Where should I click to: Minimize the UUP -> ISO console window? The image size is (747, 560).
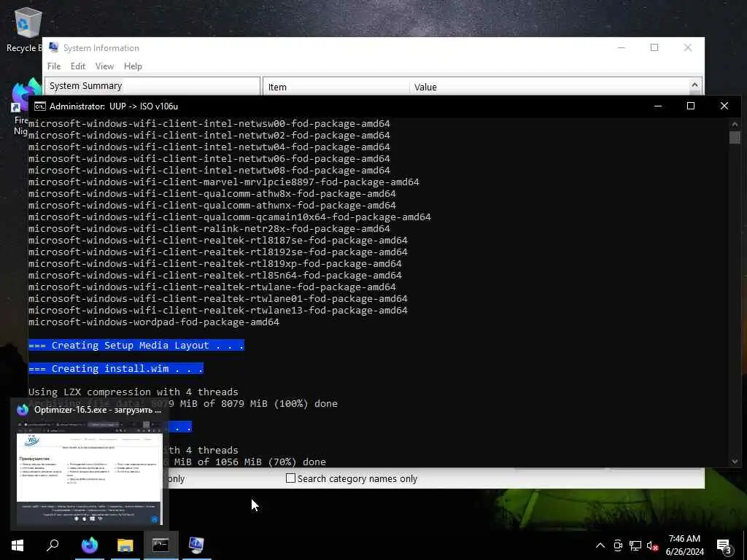pos(658,106)
